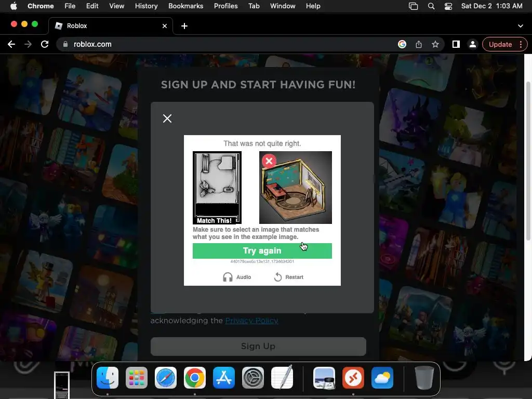Switch to the Audio challenge

pos(237,277)
